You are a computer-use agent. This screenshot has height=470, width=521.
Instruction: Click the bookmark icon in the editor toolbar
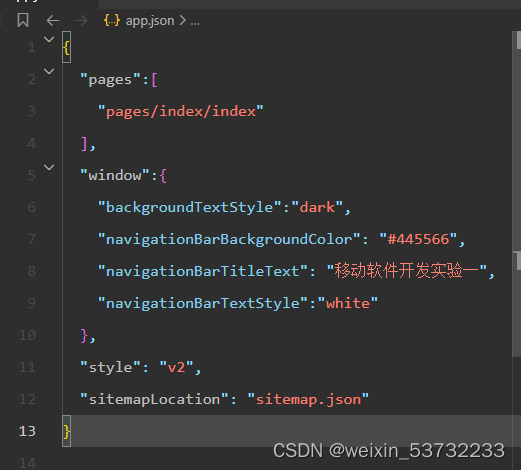click(x=23, y=20)
